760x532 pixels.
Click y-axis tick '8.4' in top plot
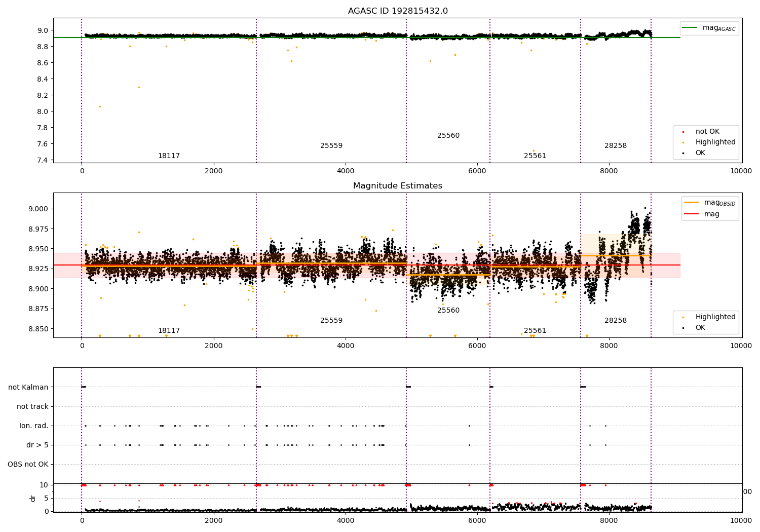43,79
